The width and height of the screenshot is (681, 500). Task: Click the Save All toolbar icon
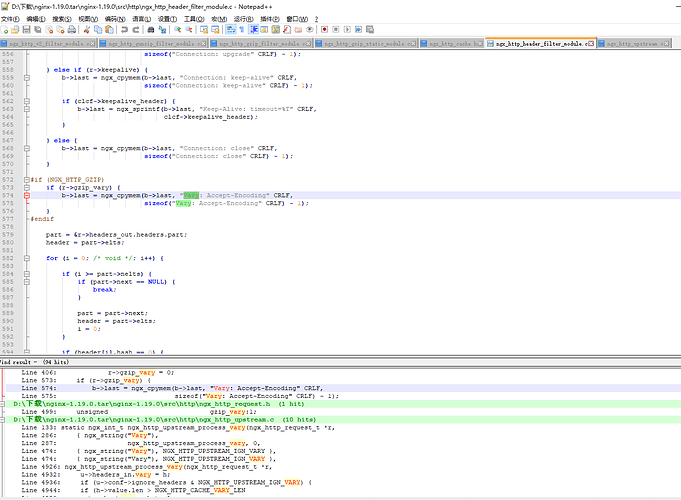(x=38, y=30)
